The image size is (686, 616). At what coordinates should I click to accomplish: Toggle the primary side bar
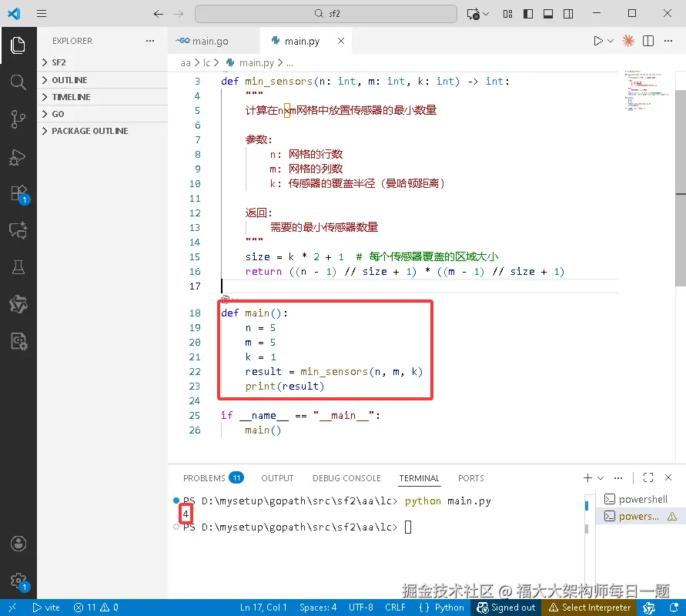[528, 14]
